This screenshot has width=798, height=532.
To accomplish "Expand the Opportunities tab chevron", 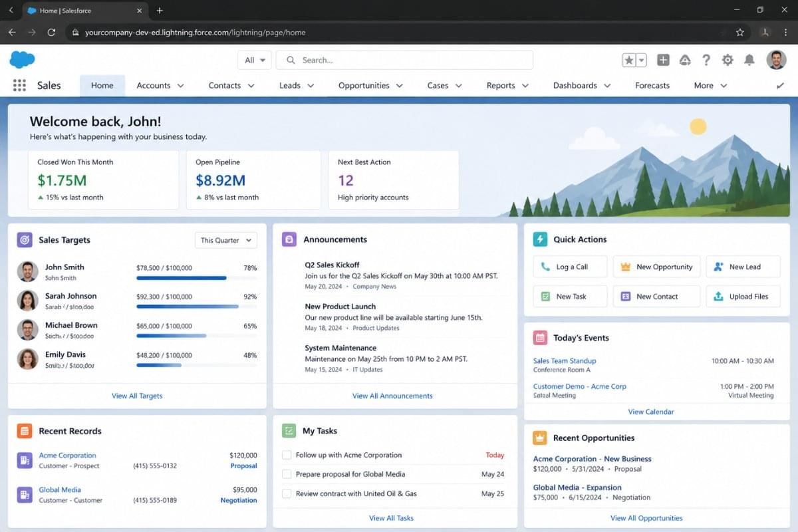I will (x=400, y=86).
